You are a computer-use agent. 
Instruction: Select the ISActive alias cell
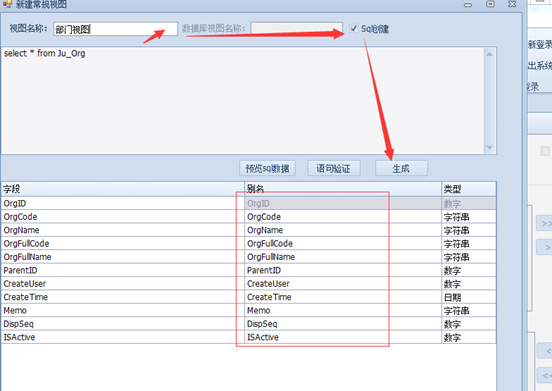[343, 337]
